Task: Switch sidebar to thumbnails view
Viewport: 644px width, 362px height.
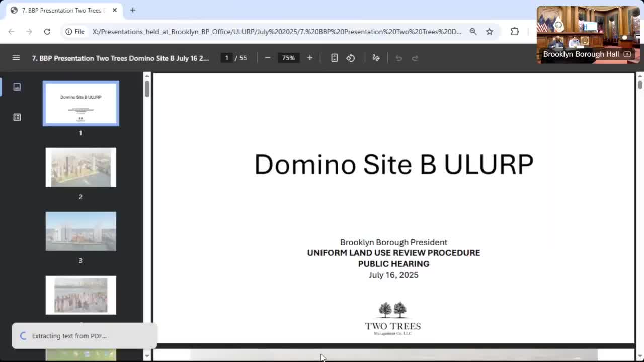Action: point(17,86)
